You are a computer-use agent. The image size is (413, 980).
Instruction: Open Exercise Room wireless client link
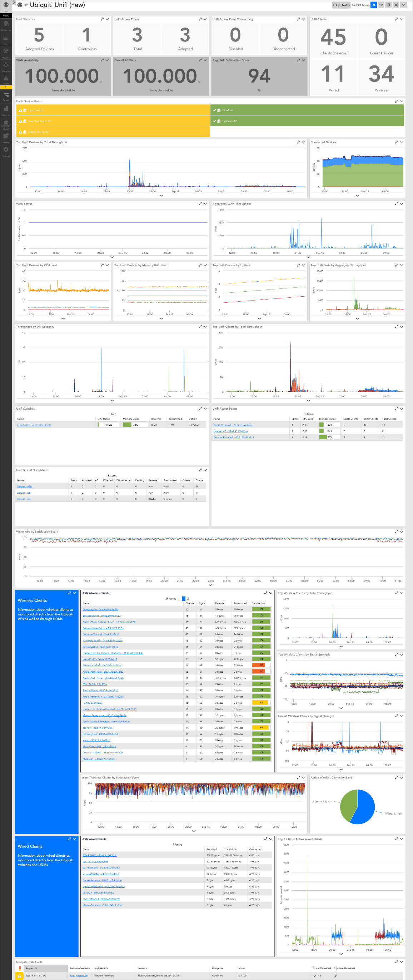click(101, 615)
